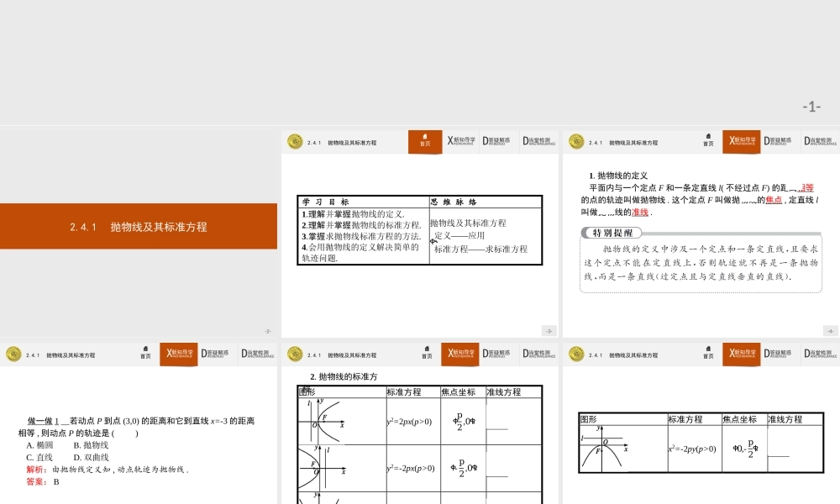This screenshot has height=504, width=840.
Task: Click page number -4- on the 抛物线的定义 slide
Action: (831, 331)
